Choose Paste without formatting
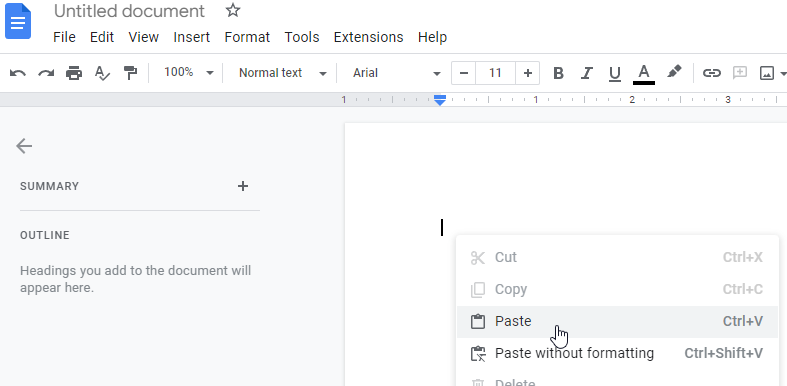Screen dimensions: 787x386 (x=617, y=353)
